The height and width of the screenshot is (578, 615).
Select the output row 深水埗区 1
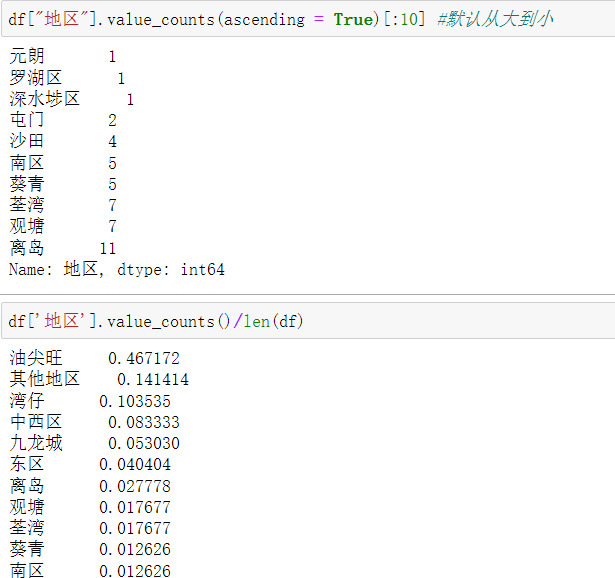point(72,99)
